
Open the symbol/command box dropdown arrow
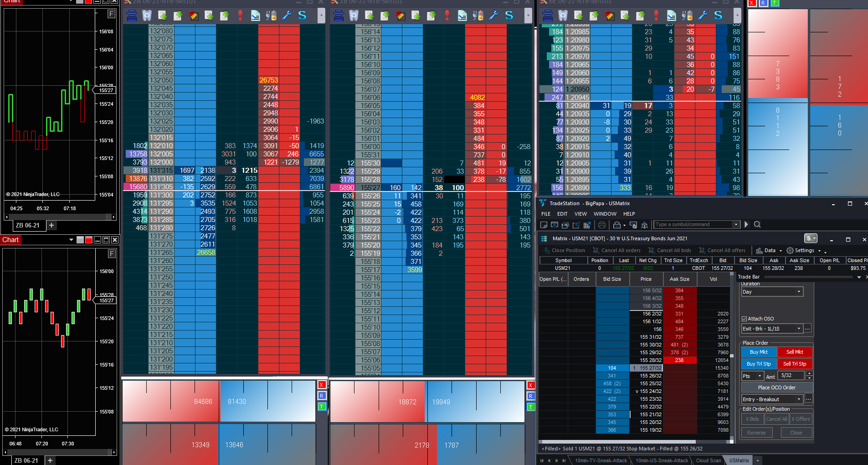click(736, 224)
